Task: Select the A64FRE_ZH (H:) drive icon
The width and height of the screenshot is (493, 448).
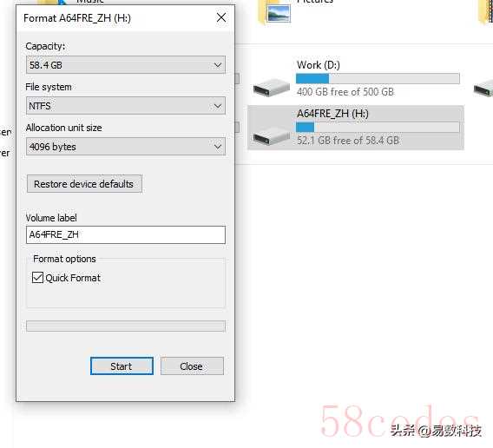Action: pos(272,136)
